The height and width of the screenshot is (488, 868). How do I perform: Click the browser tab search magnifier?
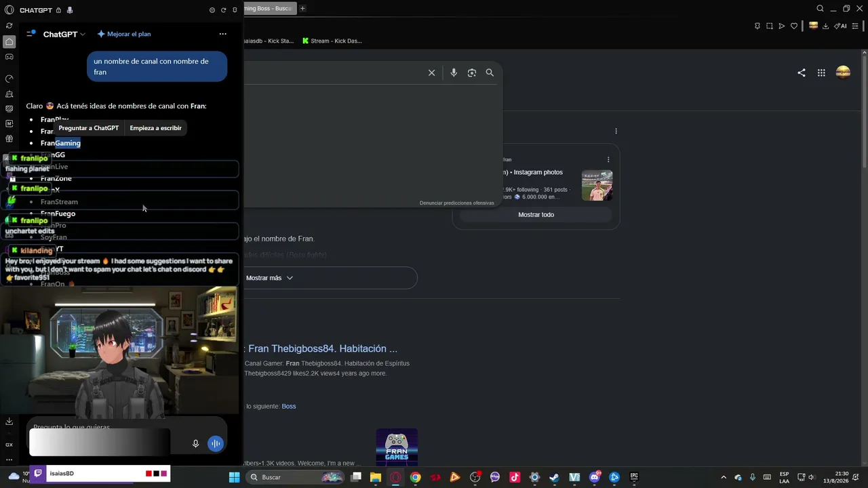tap(820, 9)
